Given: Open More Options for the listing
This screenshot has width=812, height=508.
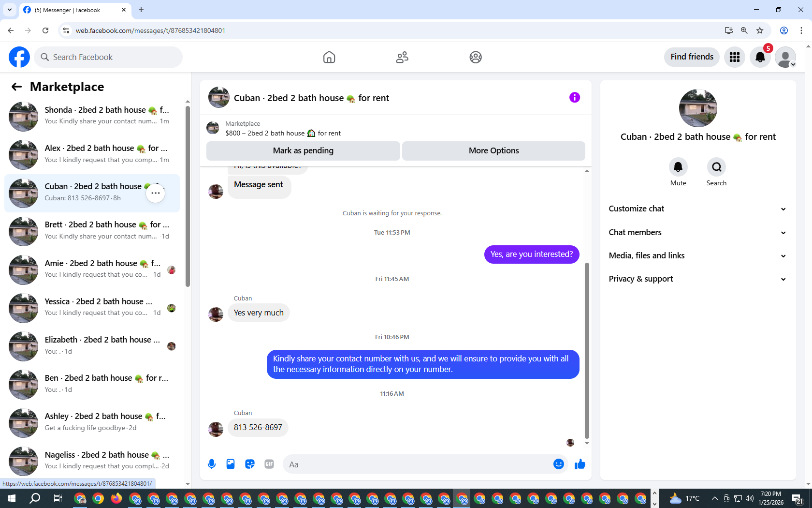Looking at the screenshot, I should coord(493,150).
